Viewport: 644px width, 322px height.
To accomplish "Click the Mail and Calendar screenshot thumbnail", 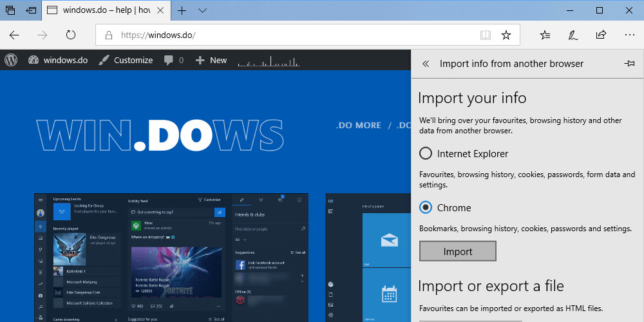I will point(368,258).
